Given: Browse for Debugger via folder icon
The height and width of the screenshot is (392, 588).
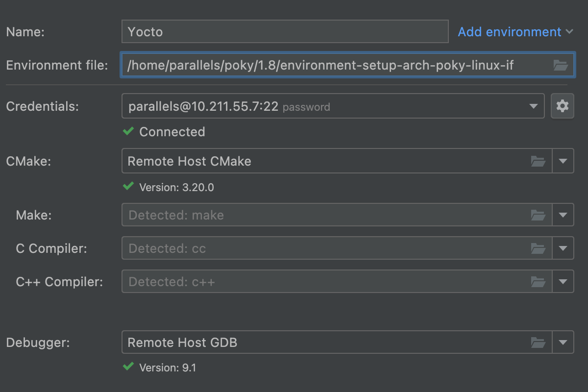Looking at the screenshot, I should click(x=538, y=343).
